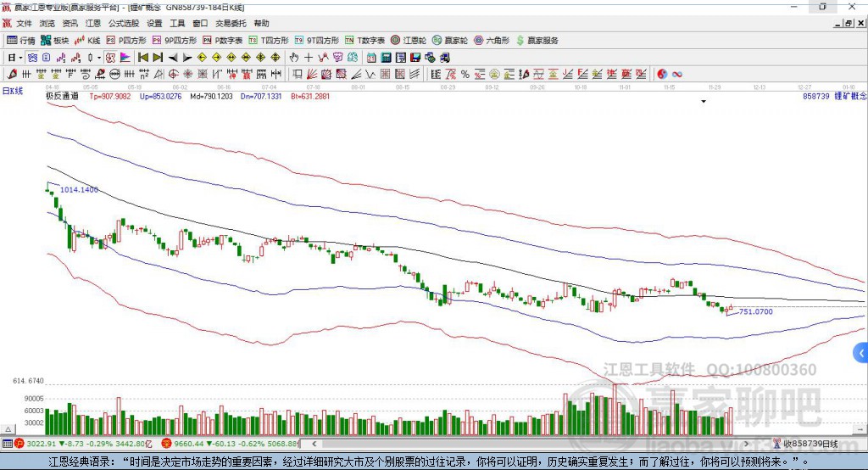Open the T四方形 tool

pyautogui.click(x=269, y=41)
